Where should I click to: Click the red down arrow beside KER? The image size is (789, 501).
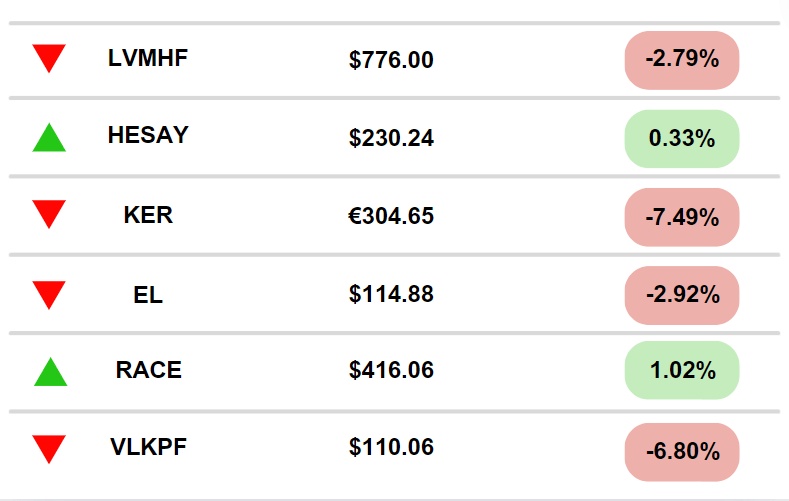(49, 214)
